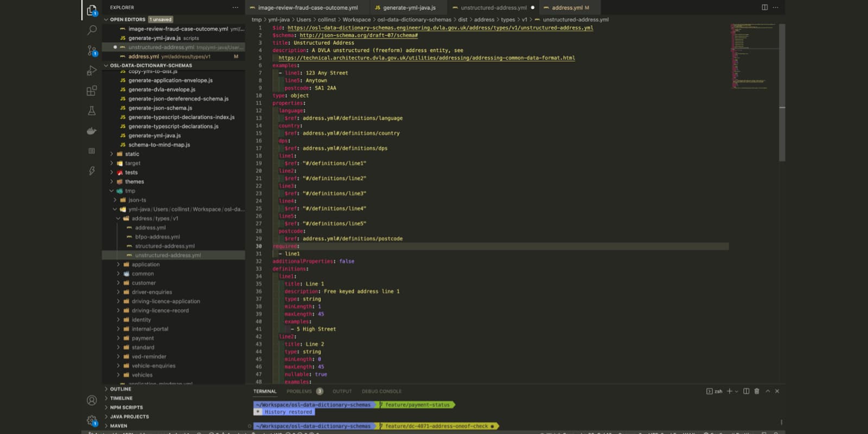Expand the driving-licence-application folder
868x434 pixels.
pos(165,301)
